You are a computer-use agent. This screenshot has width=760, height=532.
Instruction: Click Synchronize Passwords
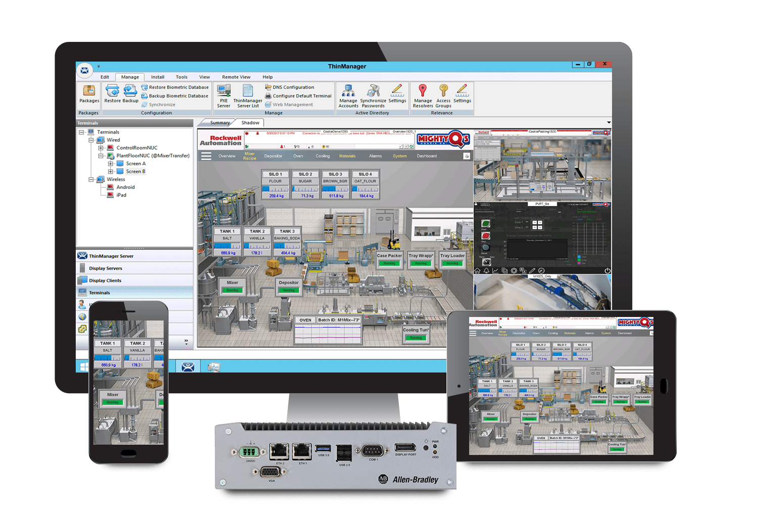pyautogui.click(x=373, y=96)
